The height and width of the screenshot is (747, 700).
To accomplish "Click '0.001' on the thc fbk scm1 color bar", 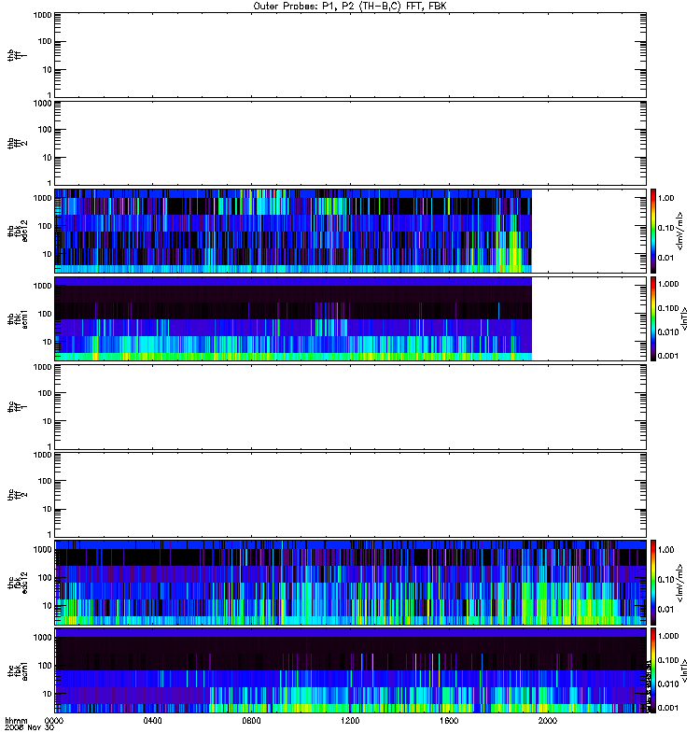I will point(668,708).
